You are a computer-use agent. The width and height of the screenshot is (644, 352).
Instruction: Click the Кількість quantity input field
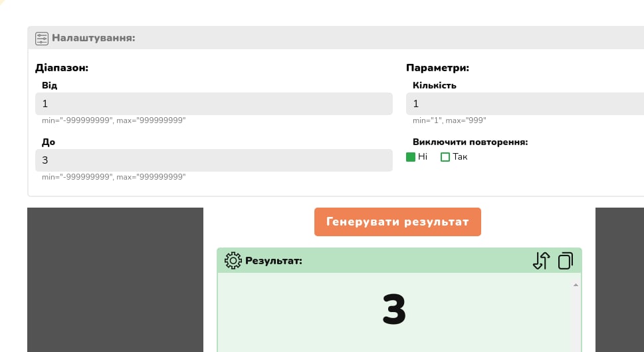click(x=525, y=104)
